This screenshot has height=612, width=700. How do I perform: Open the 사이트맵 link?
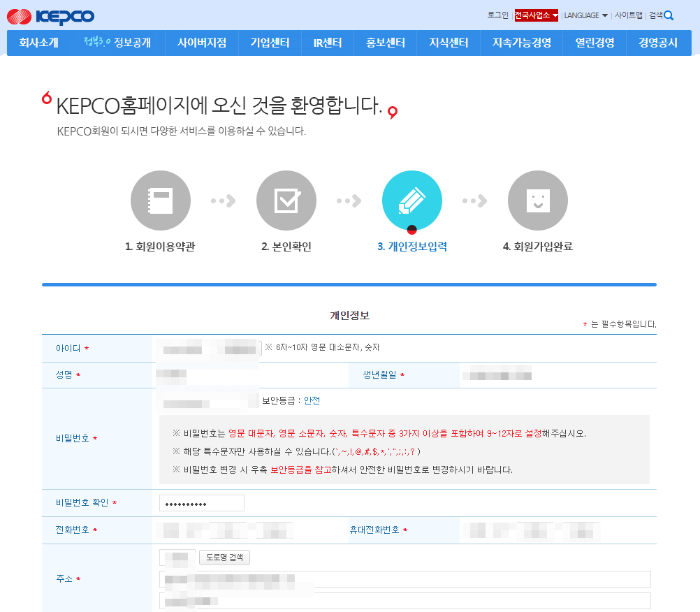[628, 15]
